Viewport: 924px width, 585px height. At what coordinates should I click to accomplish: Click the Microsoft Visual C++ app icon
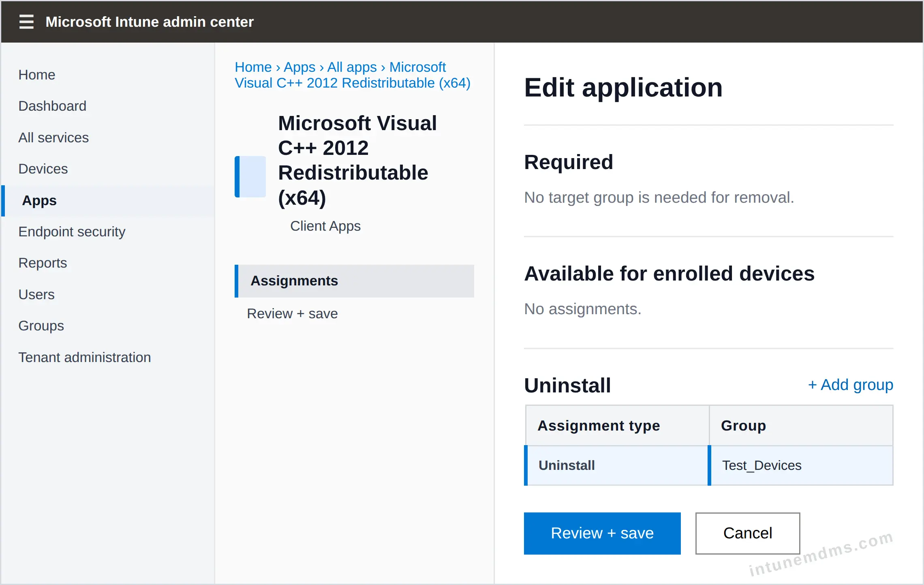[x=250, y=176]
